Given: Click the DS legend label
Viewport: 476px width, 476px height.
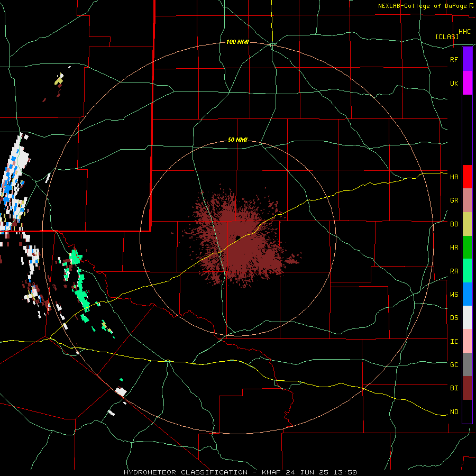Looking at the screenshot, I should pos(454,318).
